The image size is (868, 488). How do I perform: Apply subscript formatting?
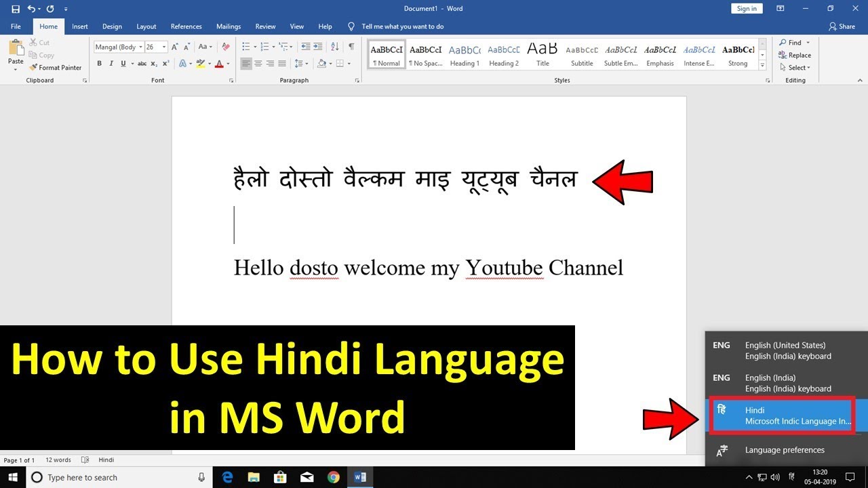click(x=154, y=64)
